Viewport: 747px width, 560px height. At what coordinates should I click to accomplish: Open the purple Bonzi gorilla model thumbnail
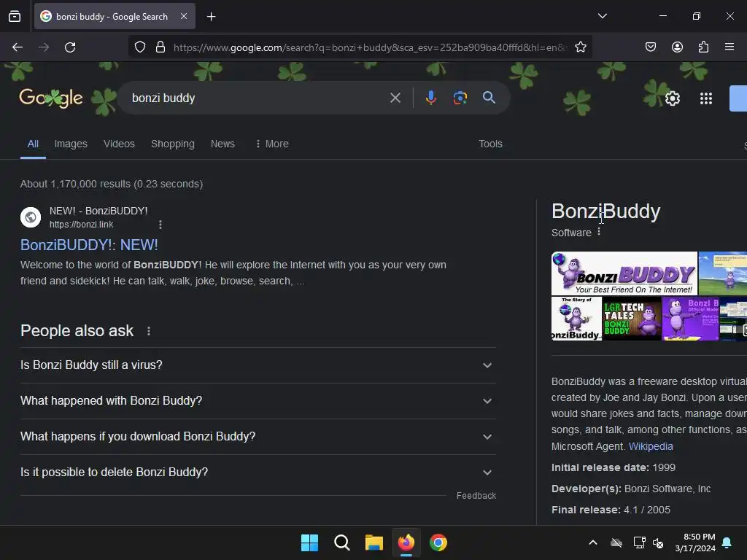pyautogui.click(x=690, y=319)
